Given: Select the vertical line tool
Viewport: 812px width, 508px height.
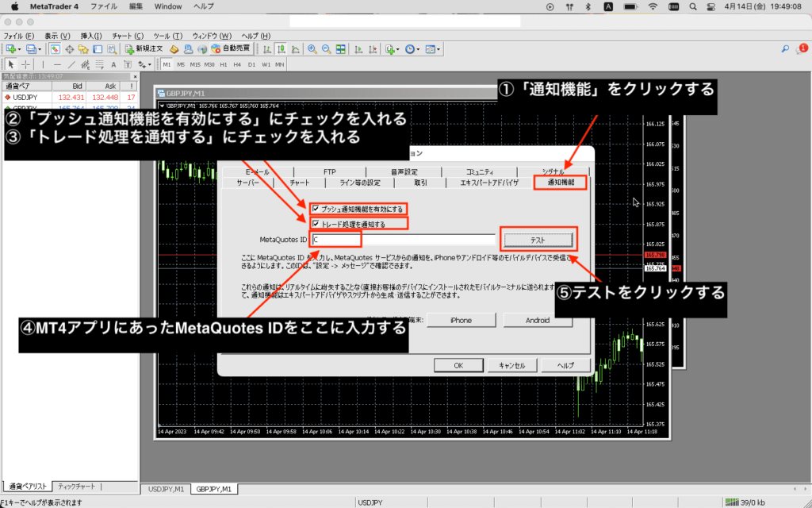Looking at the screenshot, I should point(43,65).
